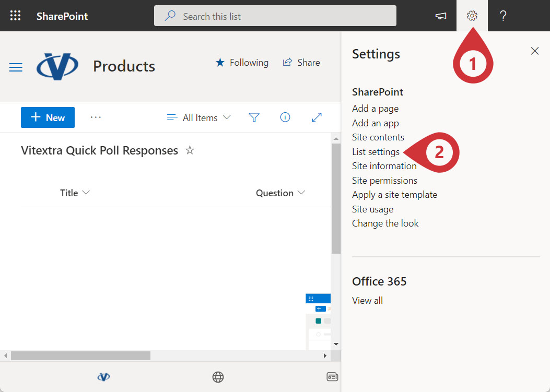Open the All Items view dropdown
Viewport: 550px width, 392px height.
pyautogui.click(x=199, y=118)
